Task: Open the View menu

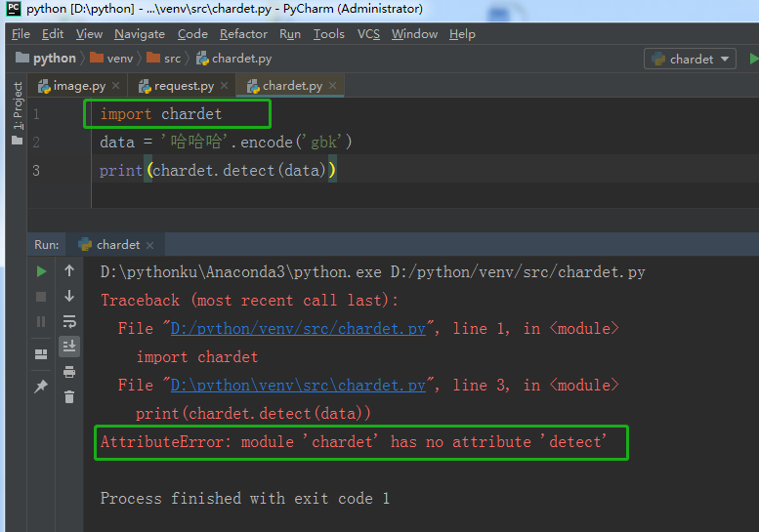Action: click(89, 34)
